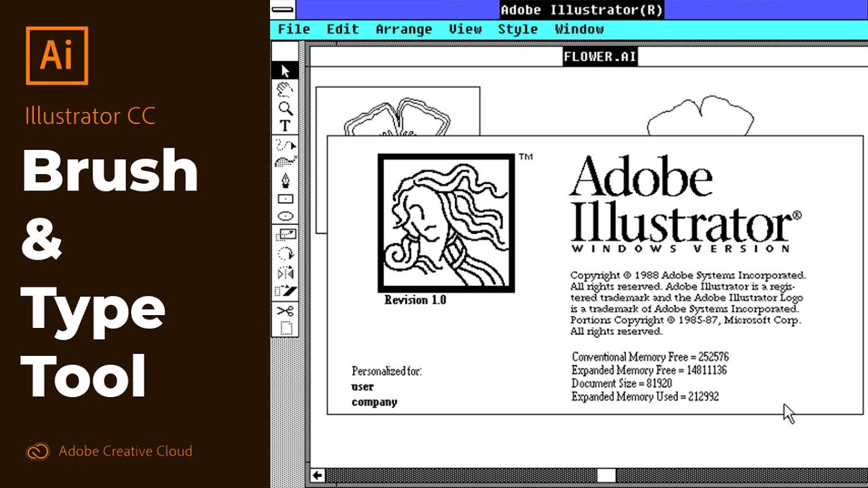Select the Zoom magnifier tool
Screen dimensions: 868x488
(x=285, y=107)
